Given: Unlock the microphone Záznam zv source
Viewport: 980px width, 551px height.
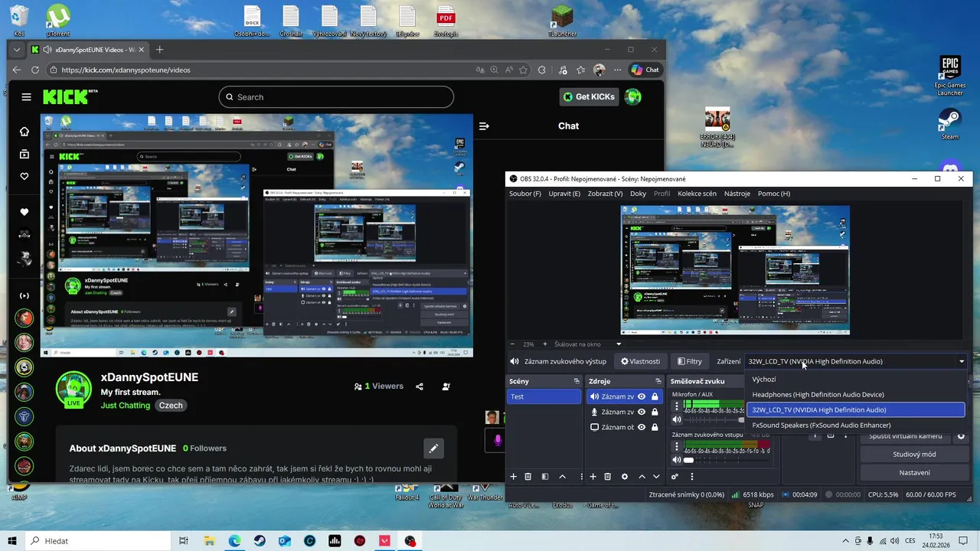Looking at the screenshot, I should (x=655, y=412).
